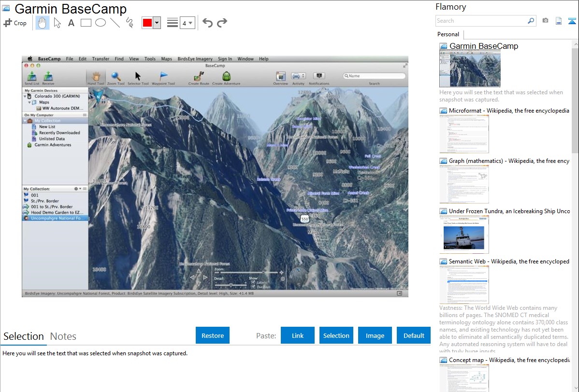Viewport: 579px width, 392px height.
Task: Select Recently Downloaded in the library tree
Action: click(59, 132)
